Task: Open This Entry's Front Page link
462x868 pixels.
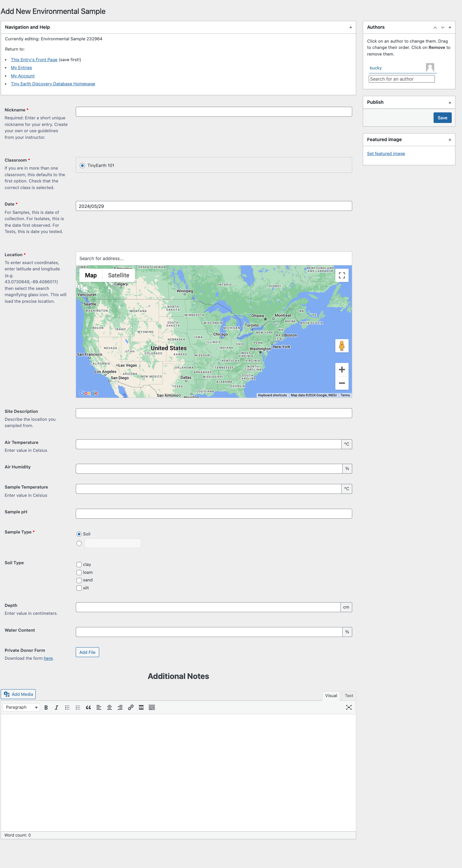Action: [34, 59]
